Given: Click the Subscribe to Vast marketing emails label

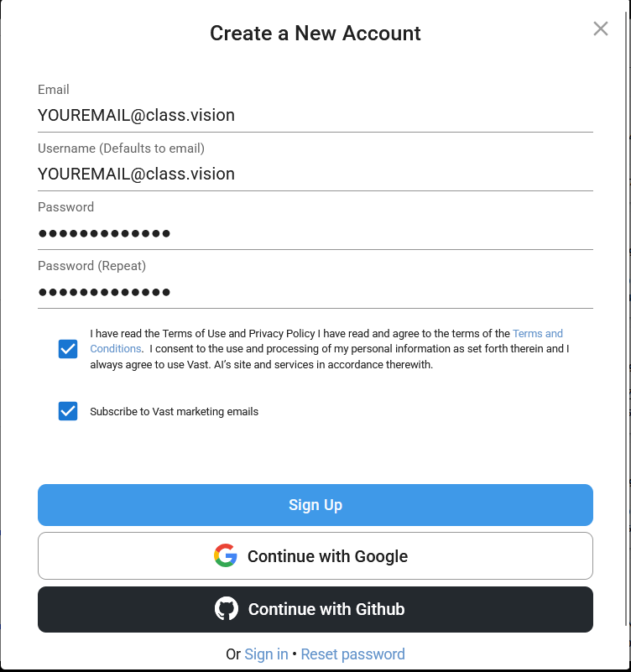Looking at the screenshot, I should pos(174,411).
